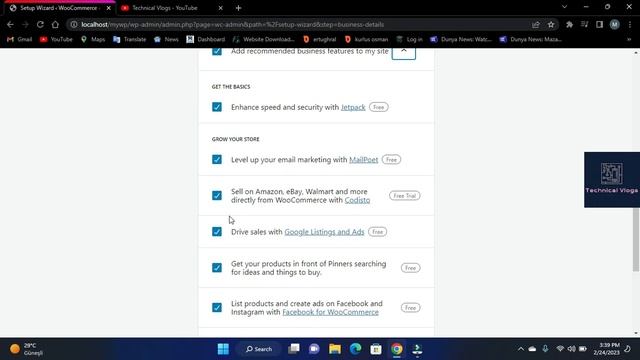Bookmark this page with the star icon
Screen dimensions: 640x360
tap(551, 24)
